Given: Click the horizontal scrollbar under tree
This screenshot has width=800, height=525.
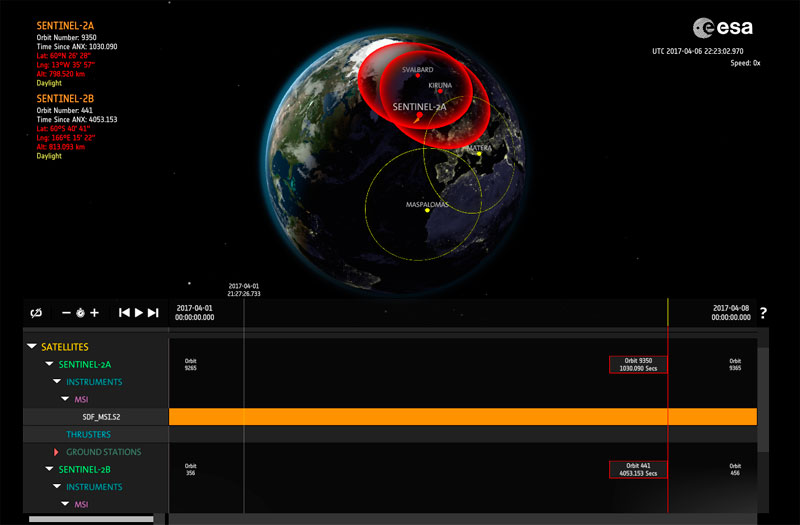Looking at the screenshot, I should (x=91, y=519).
